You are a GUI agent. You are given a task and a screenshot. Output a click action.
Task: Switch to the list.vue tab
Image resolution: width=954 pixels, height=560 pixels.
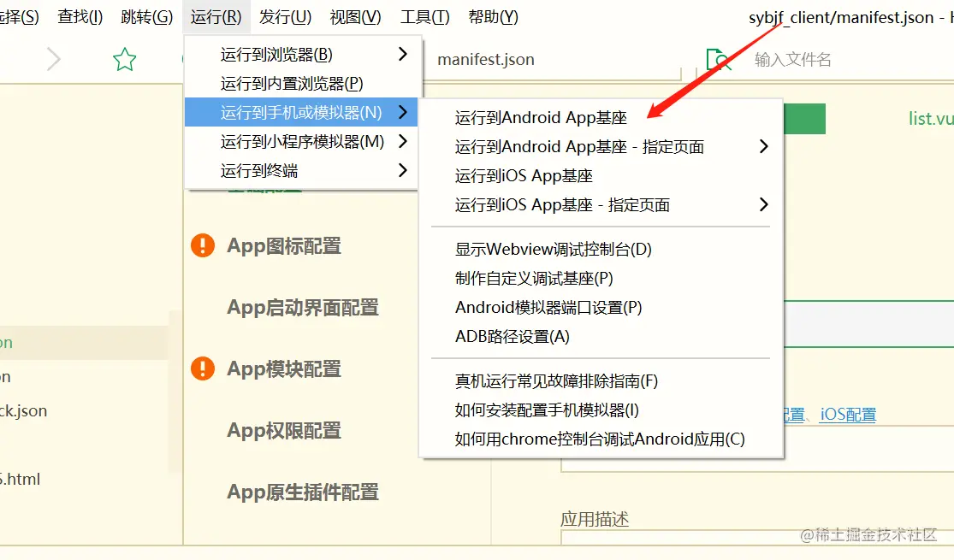click(930, 119)
